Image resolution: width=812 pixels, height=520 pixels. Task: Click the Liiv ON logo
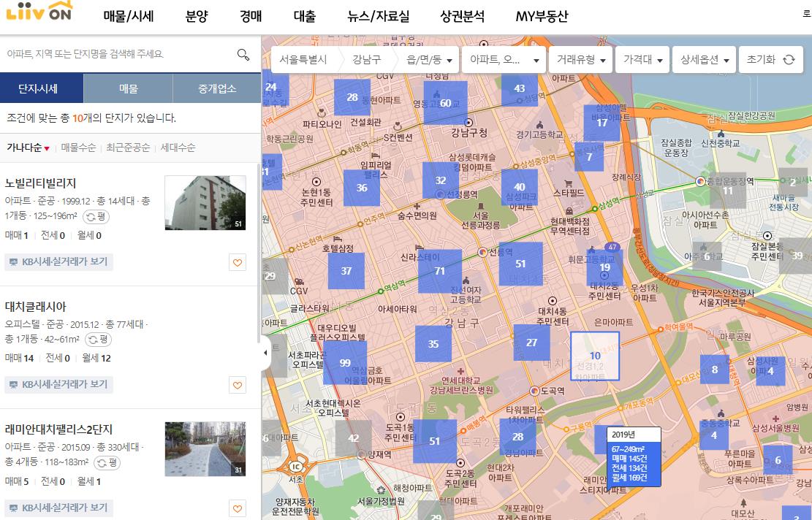point(39,12)
